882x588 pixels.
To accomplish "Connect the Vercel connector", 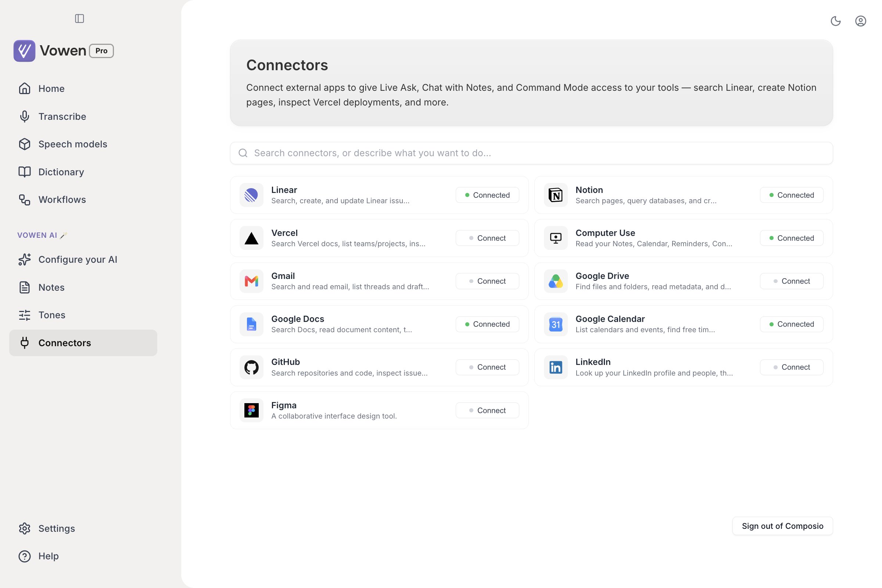I will [x=487, y=238].
